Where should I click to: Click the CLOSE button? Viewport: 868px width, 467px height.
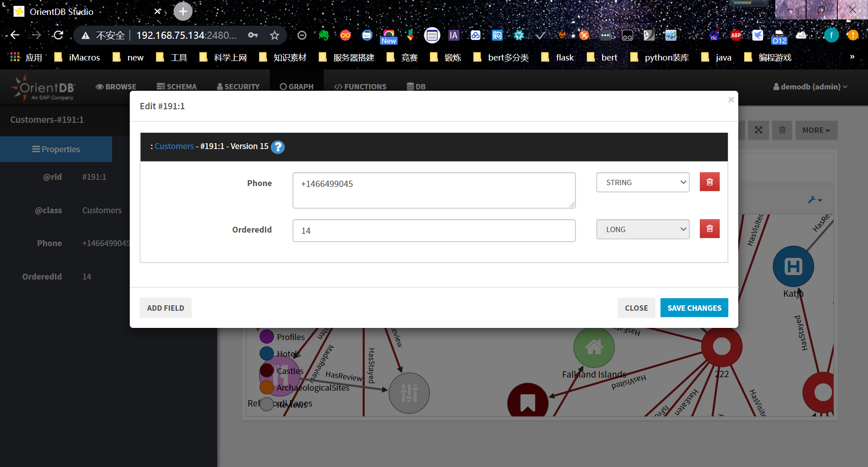tap(636, 308)
